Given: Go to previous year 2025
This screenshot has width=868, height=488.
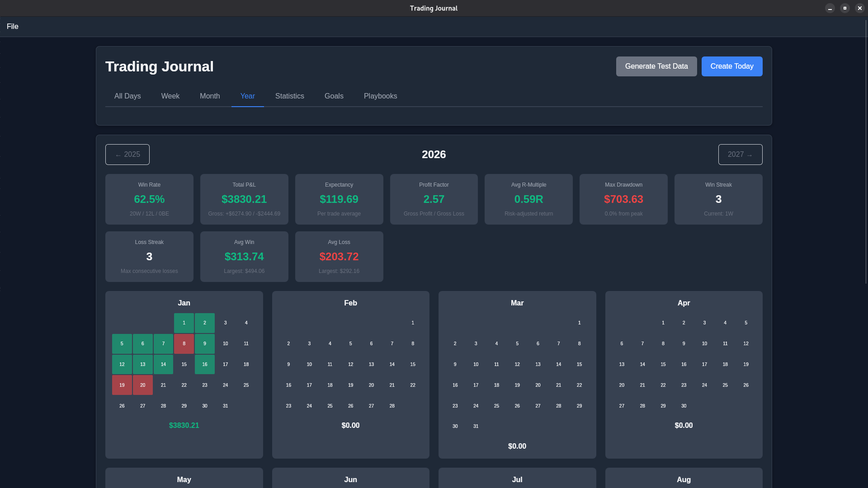Looking at the screenshot, I should [127, 155].
